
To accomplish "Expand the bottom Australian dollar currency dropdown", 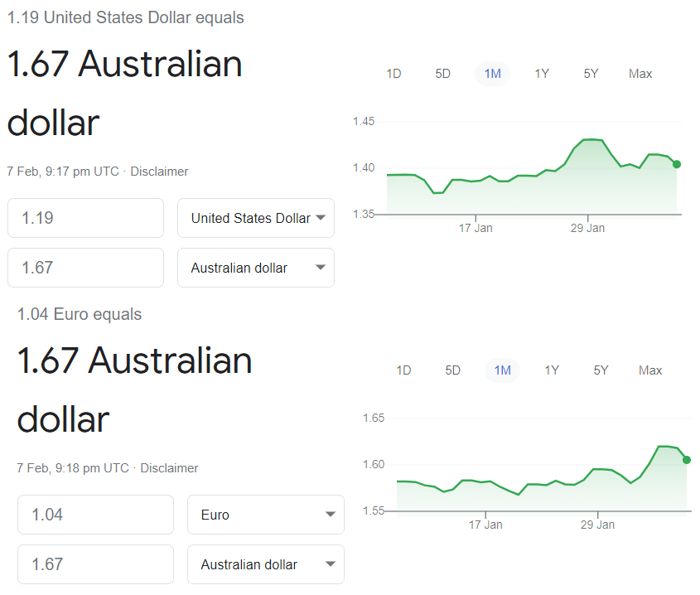I will click(x=266, y=564).
